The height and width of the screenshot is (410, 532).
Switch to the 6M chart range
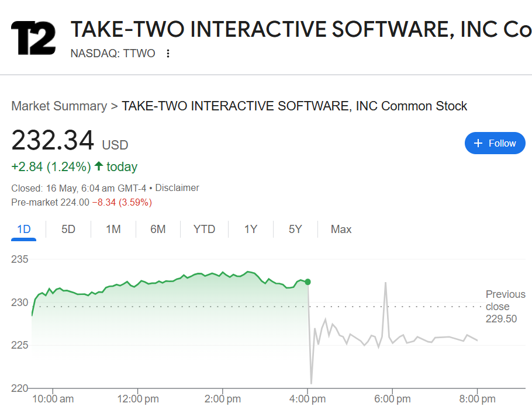point(158,230)
